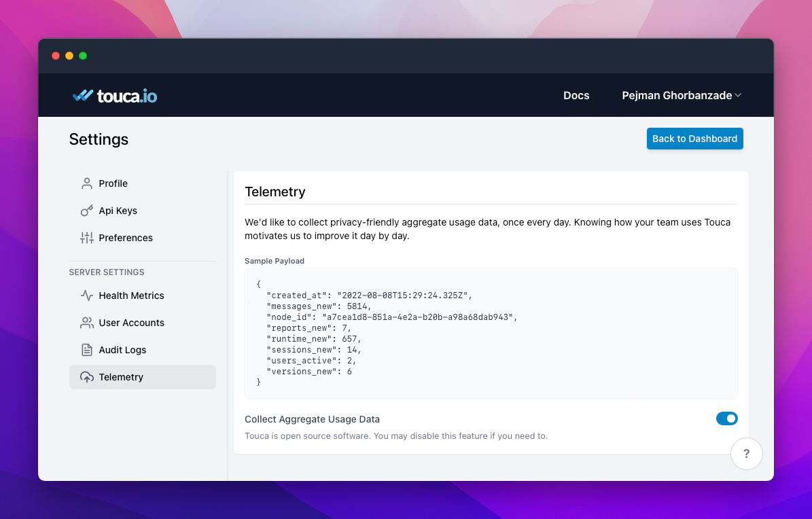Click the Profile person icon
The height and width of the screenshot is (519, 812).
point(86,183)
